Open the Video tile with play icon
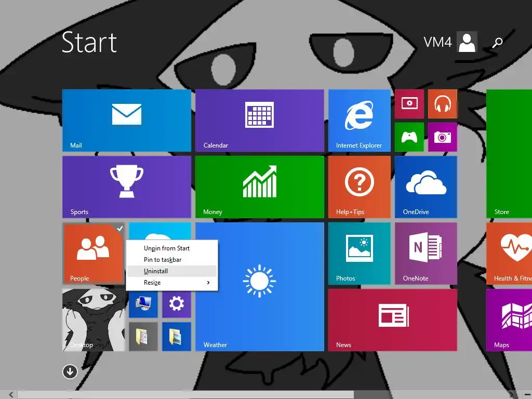 409,104
